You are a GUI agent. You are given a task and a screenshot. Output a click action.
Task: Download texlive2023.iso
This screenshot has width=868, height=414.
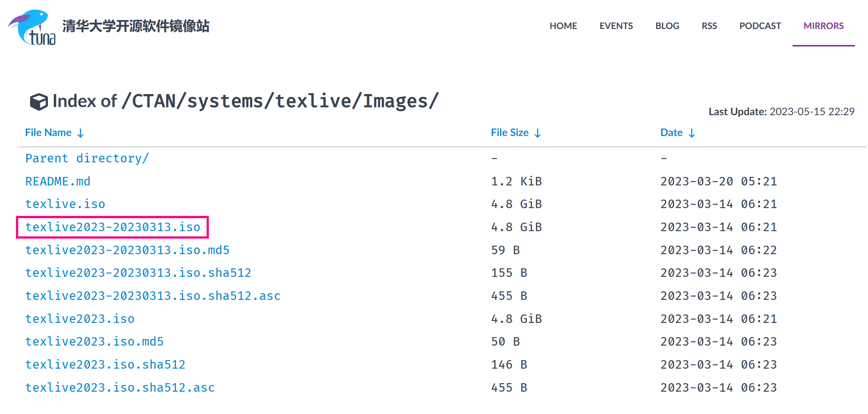[x=80, y=319]
